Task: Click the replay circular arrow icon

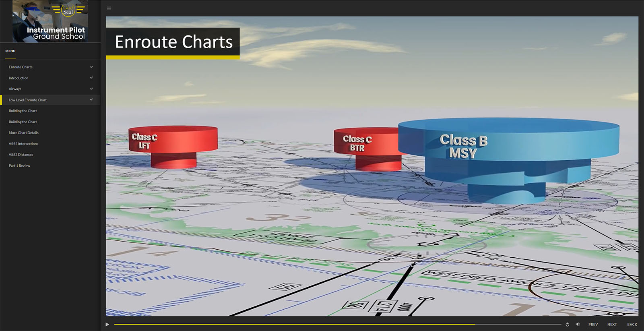Action: (x=567, y=325)
